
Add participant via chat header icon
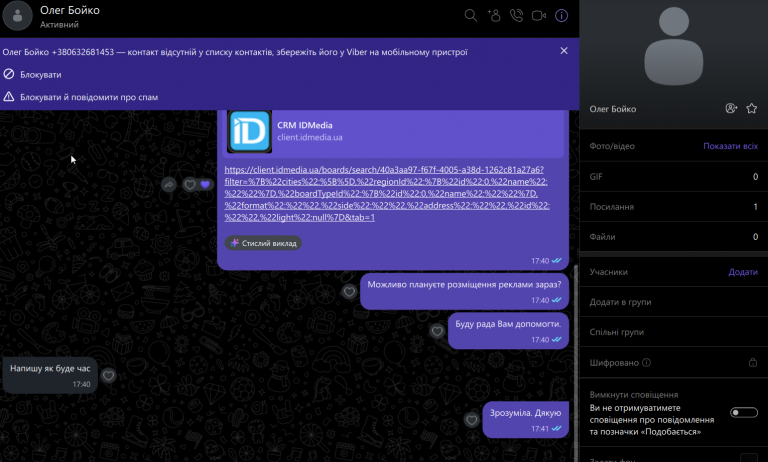pos(494,16)
